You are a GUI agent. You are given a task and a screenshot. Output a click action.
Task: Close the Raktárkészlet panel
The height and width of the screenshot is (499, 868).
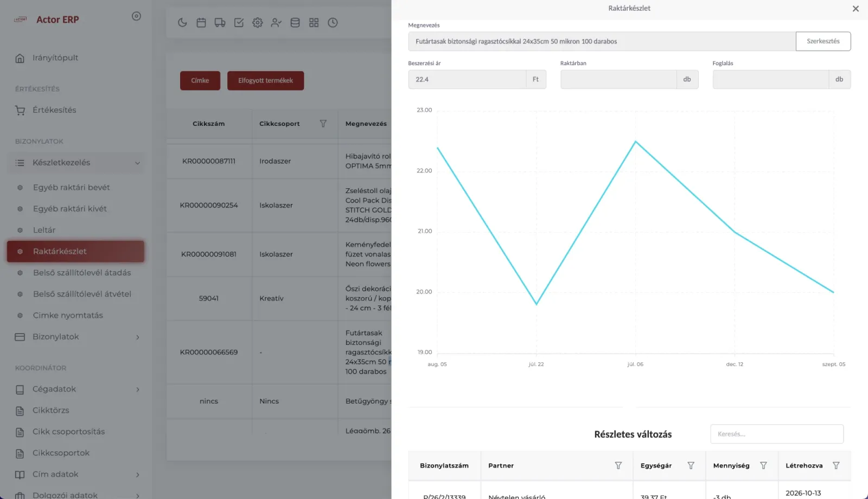click(x=856, y=9)
